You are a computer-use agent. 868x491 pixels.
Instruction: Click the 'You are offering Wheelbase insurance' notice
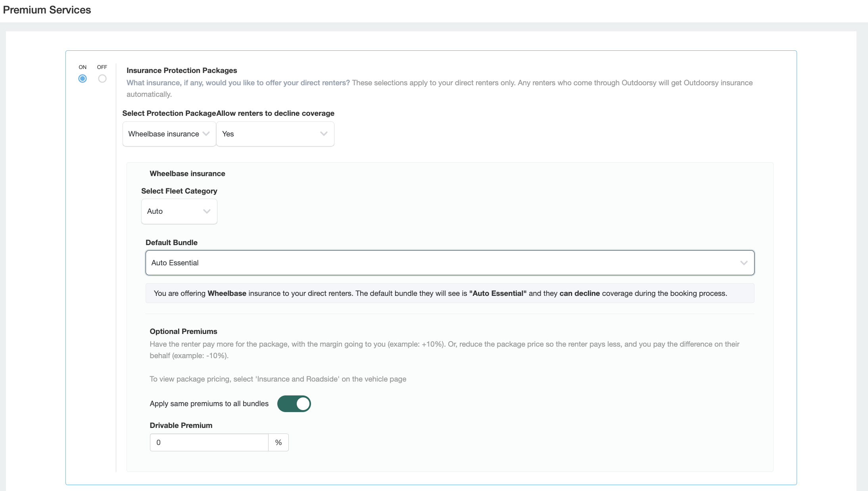click(450, 293)
